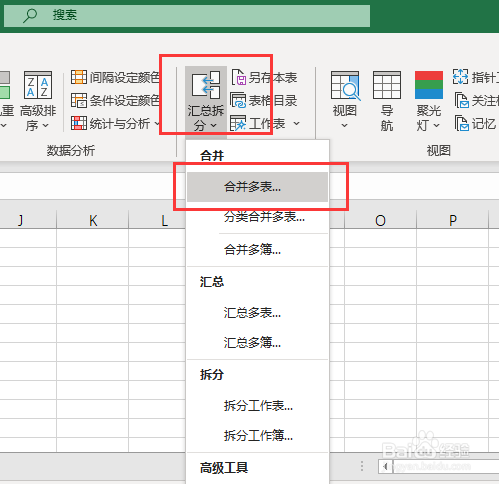Click the horizontal scrollbar left arrow
This screenshot has width=499, height=484.
point(386,466)
